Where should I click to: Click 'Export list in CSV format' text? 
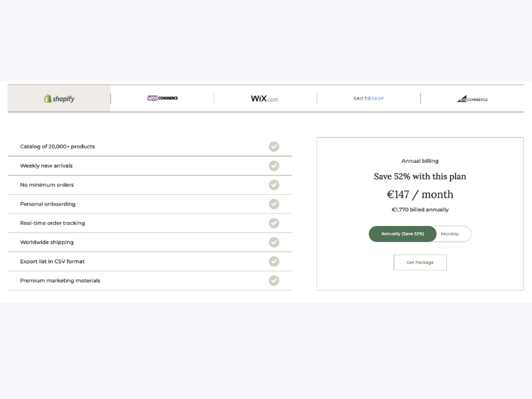click(x=53, y=261)
